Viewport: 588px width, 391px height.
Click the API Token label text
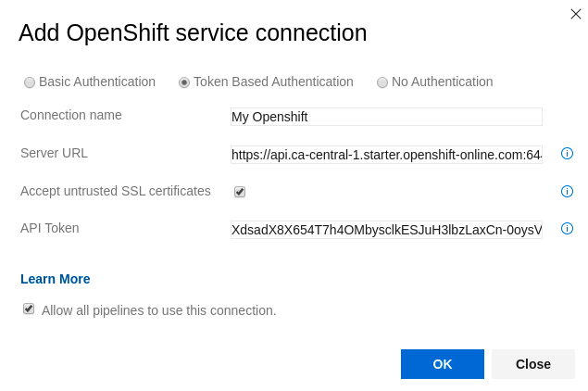pyautogui.click(x=50, y=228)
